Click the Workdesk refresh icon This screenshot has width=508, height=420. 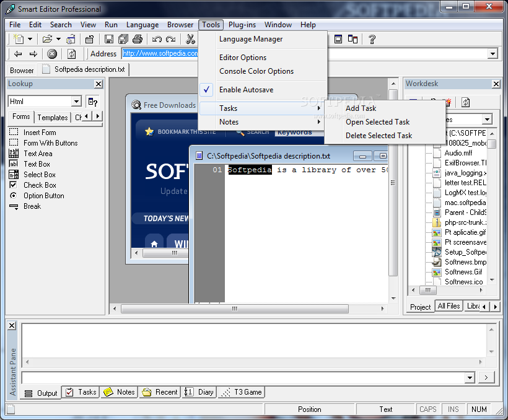tap(465, 102)
